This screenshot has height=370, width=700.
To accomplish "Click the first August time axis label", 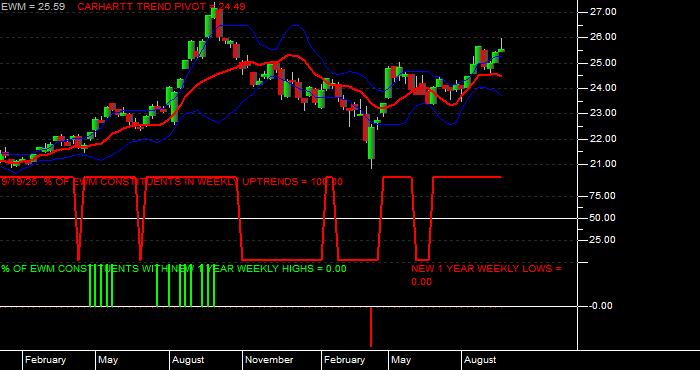I will pos(188,360).
